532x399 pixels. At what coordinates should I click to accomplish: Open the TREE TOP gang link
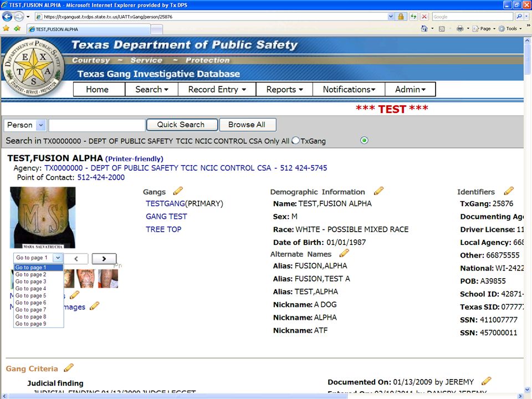(x=163, y=229)
